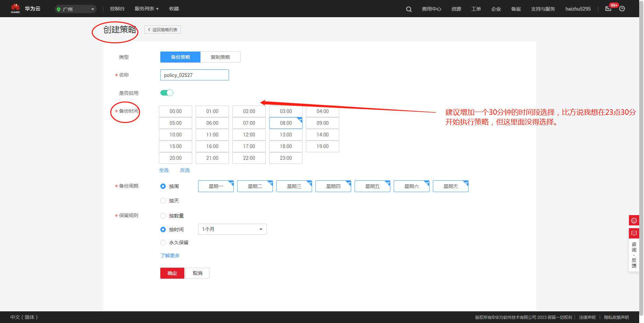Click the red smiley feedback icon
This screenshot has height=323, width=644.
coord(634,220)
